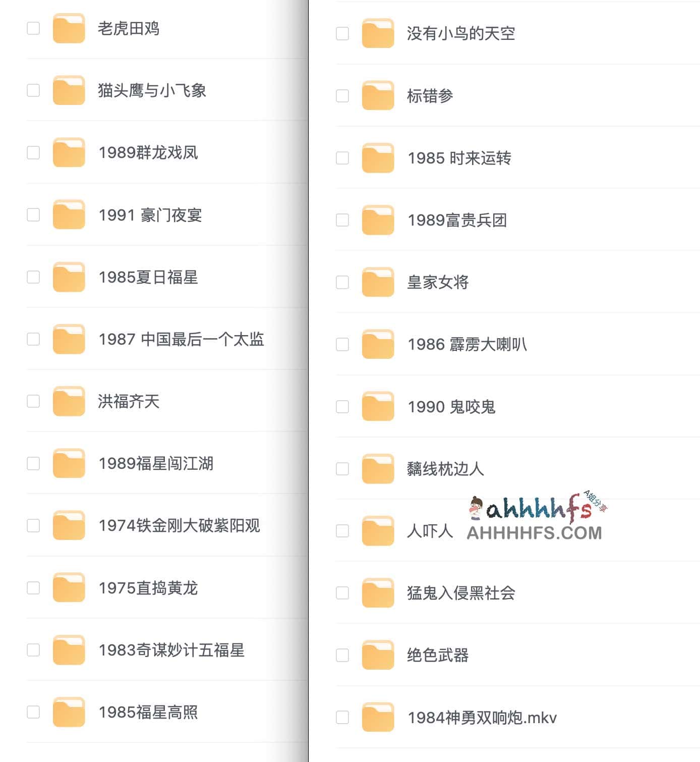Click the folder icon for 1989群龙戏凤

click(x=69, y=152)
